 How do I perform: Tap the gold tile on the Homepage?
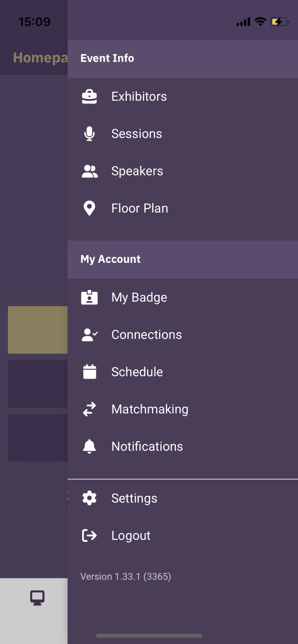coord(38,330)
